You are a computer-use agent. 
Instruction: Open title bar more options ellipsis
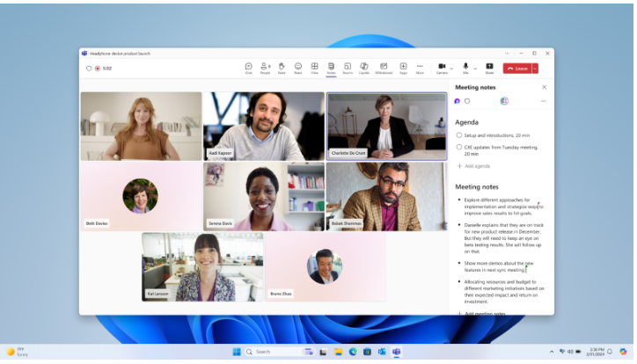point(507,53)
